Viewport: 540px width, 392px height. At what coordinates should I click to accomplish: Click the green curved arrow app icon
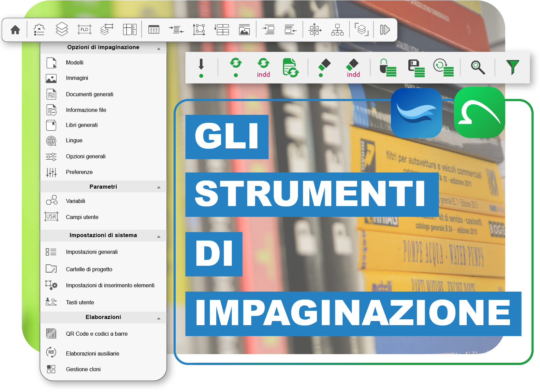480,112
